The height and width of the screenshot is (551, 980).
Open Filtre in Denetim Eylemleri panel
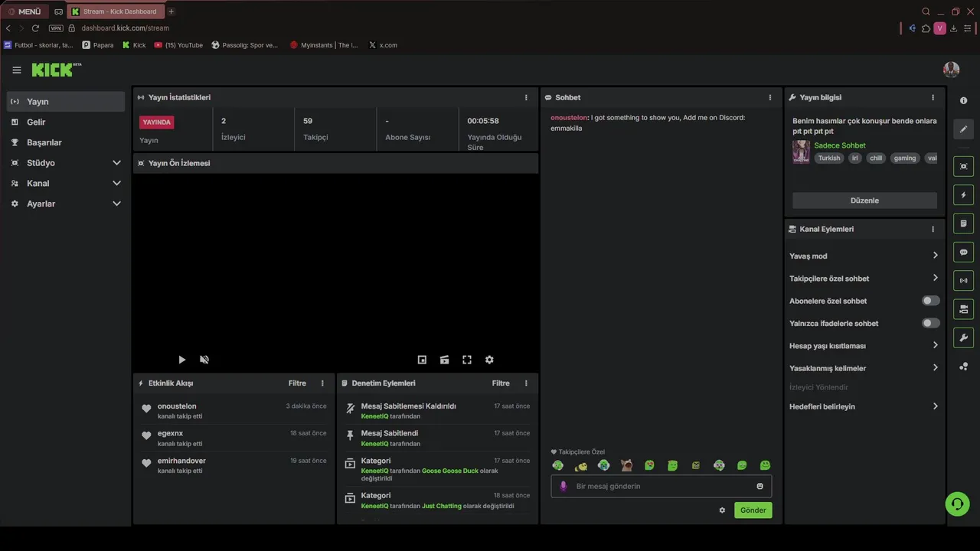[501, 383]
